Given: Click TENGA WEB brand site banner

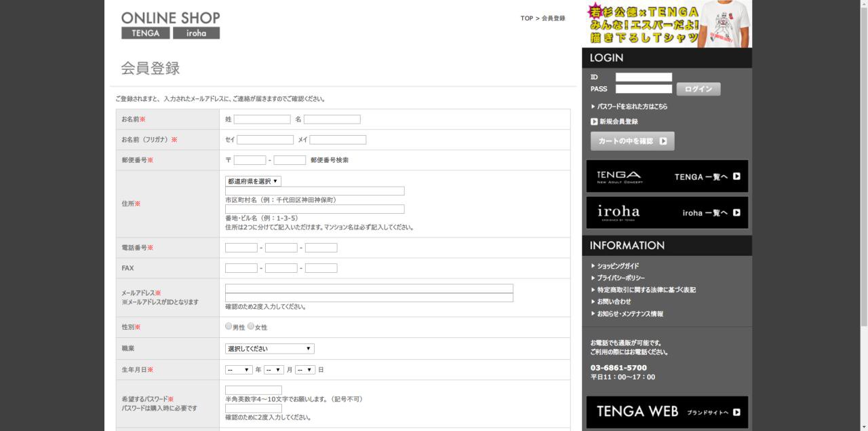Looking at the screenshot, I should pyautogui.click(x=667, y=412).
